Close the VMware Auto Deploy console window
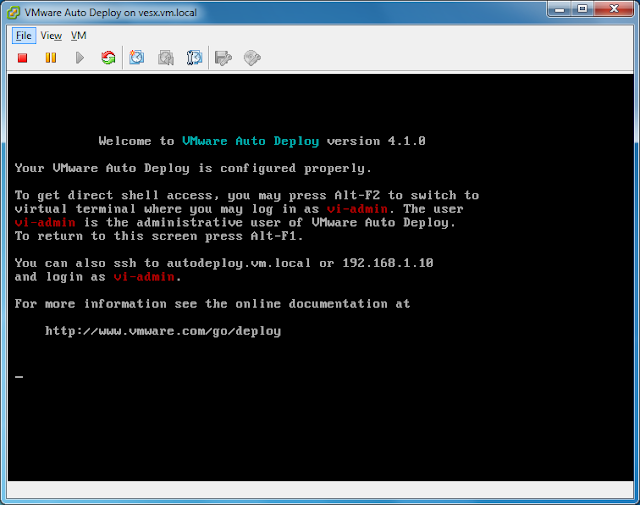Image resolution: width=640 pixels, height=505 pixels. 614,9
